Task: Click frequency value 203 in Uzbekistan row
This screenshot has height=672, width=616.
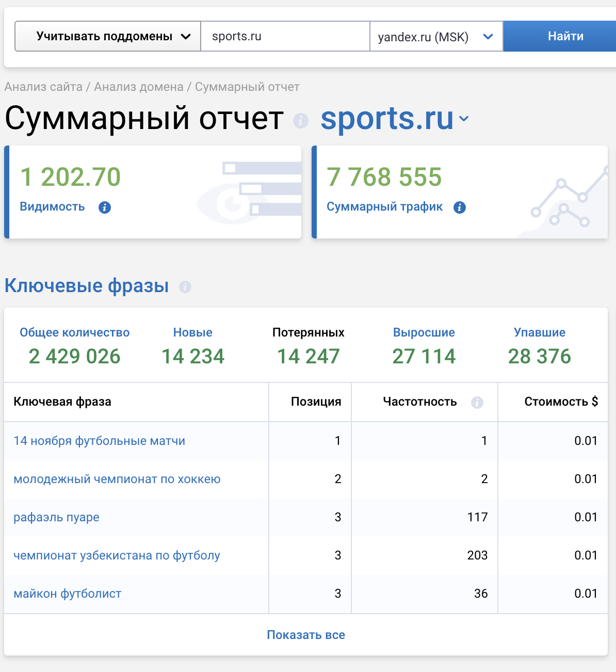Action: tap(478, 555)
